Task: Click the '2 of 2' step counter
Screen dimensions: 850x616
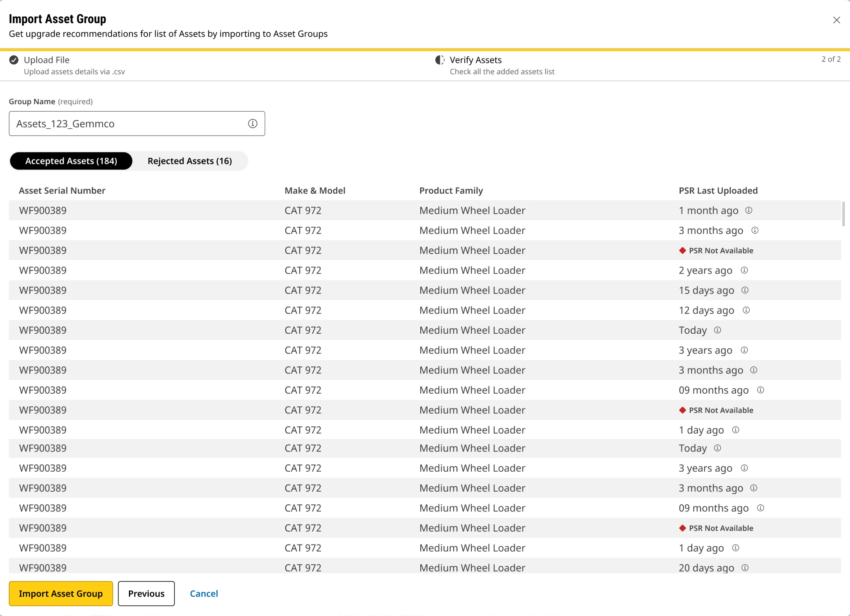Action: pyautogui.click(x=831, y=59)
